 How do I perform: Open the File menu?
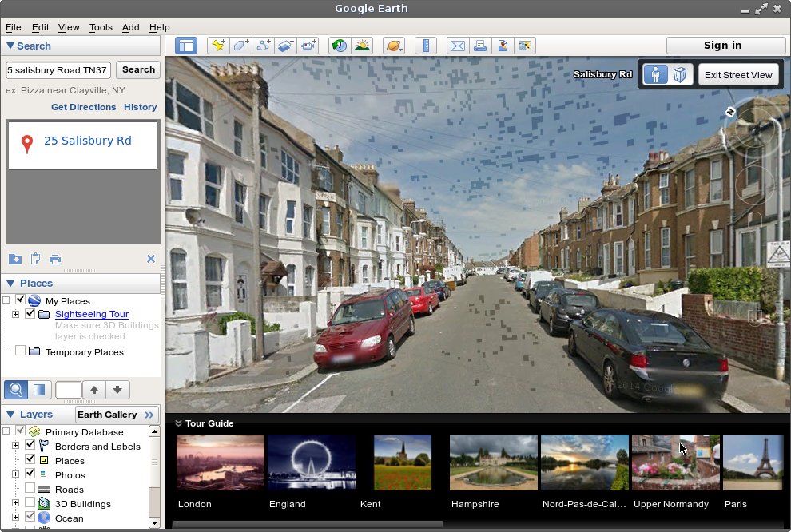click(x=13, y=27)
